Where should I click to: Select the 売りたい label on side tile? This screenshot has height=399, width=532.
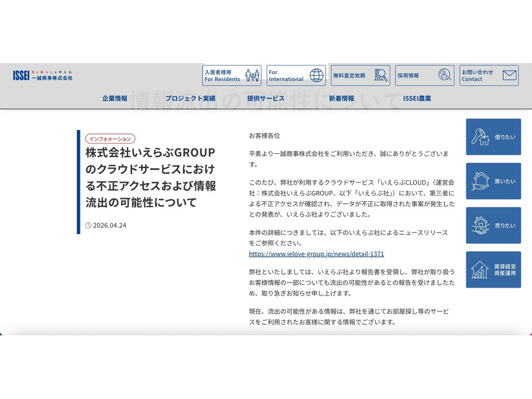pyautogui.click(x=505, y=225)
